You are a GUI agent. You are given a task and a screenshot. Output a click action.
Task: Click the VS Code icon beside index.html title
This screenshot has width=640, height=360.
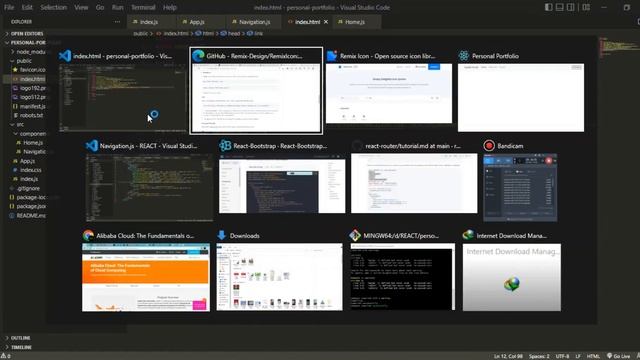pos(65,56)
